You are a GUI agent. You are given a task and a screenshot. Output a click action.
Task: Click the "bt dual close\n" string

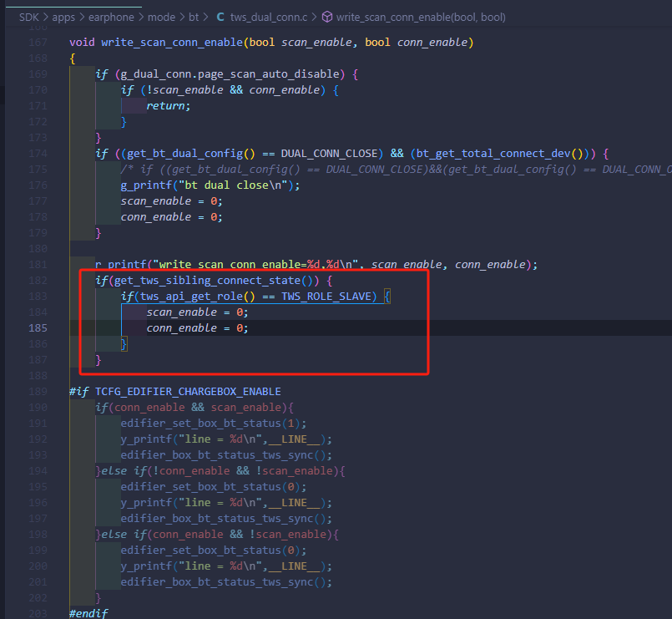233,185
